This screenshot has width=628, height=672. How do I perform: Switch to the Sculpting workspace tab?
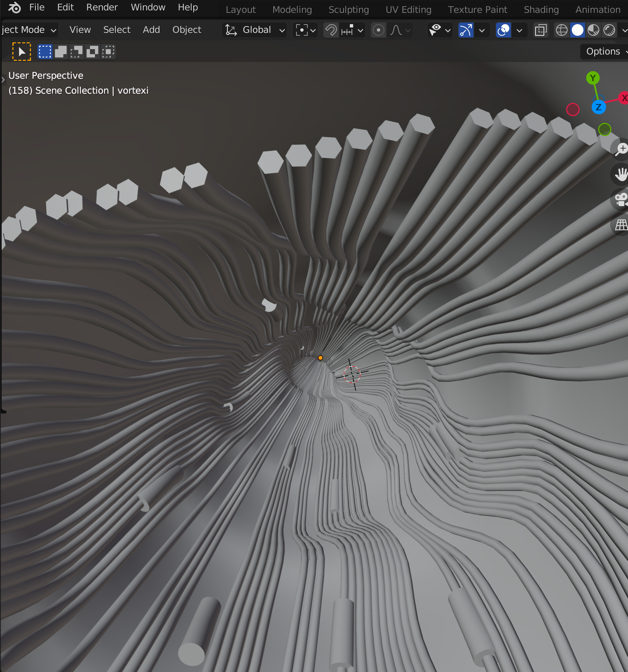click(349, 10)
